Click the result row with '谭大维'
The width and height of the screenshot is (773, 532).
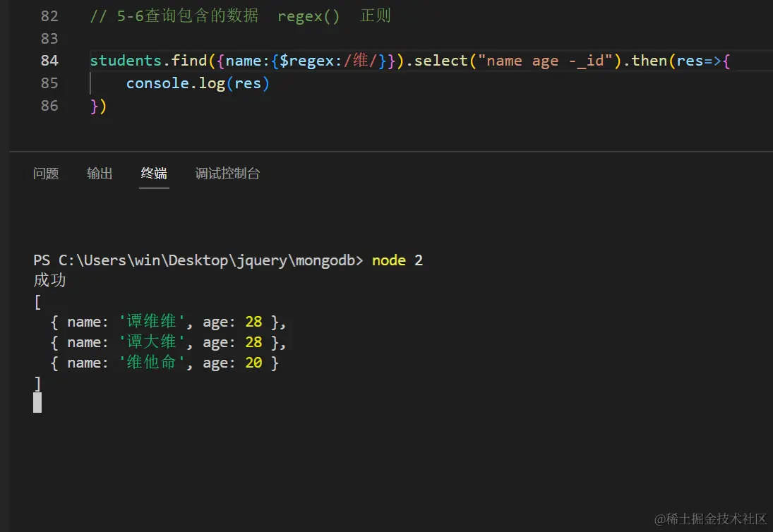167,342
